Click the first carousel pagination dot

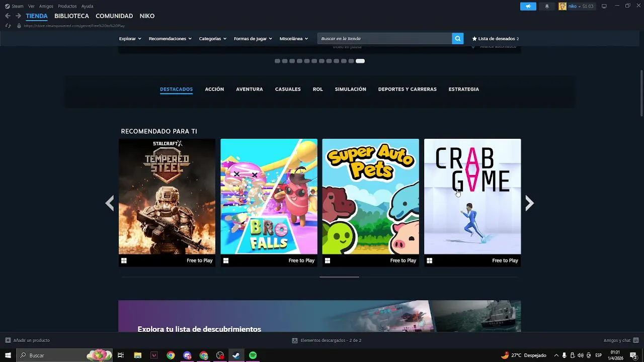[x=277, y=61]
